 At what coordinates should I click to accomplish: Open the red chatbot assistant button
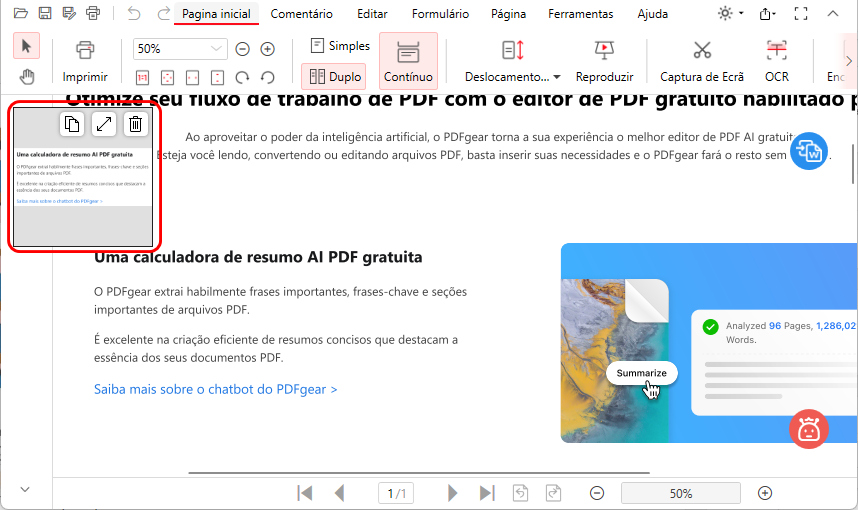[809, 429]
